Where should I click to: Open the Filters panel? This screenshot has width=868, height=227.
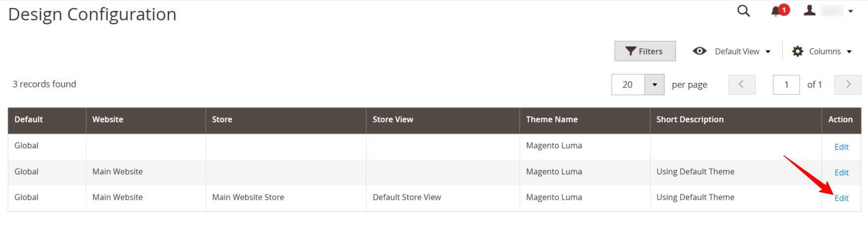pyautogui.click(x=645, y=51)
